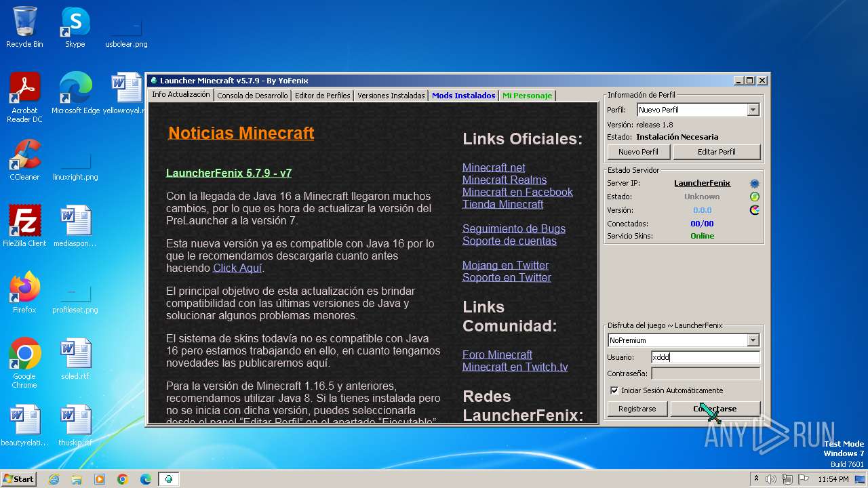868x488 pixels.
Task: Launch Skype from desktop shortcut
Action: 75,27
